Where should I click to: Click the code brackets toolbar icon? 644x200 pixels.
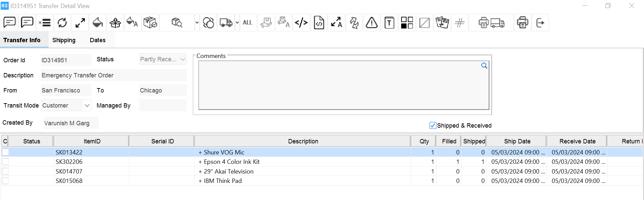point(301,23)
